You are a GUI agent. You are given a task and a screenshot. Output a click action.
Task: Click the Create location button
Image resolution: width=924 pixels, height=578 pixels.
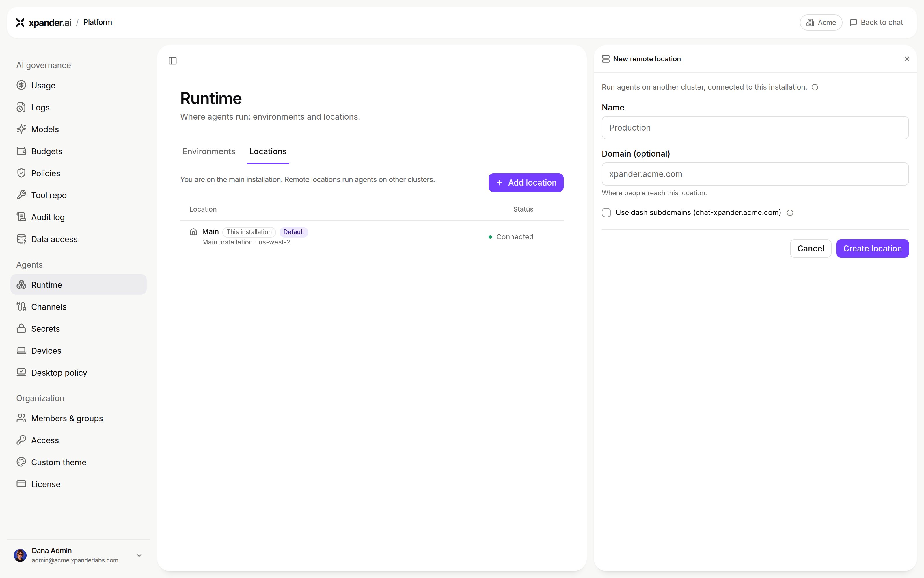click(872, 249)
